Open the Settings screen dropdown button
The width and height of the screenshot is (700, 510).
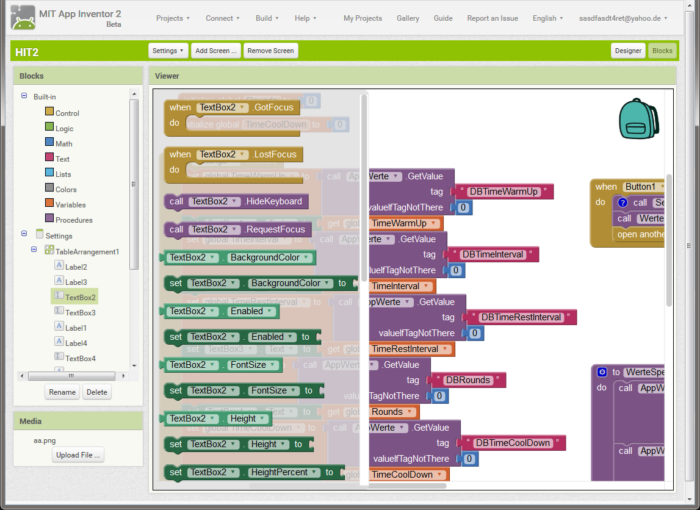click(168, 51)
